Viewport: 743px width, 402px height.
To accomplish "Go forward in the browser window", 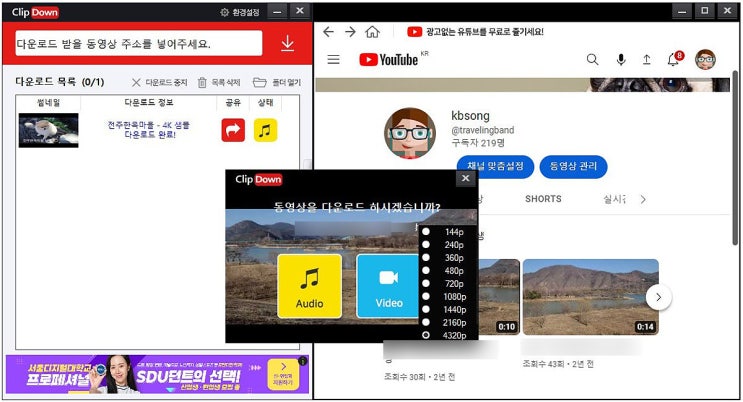I will [350, 32].
